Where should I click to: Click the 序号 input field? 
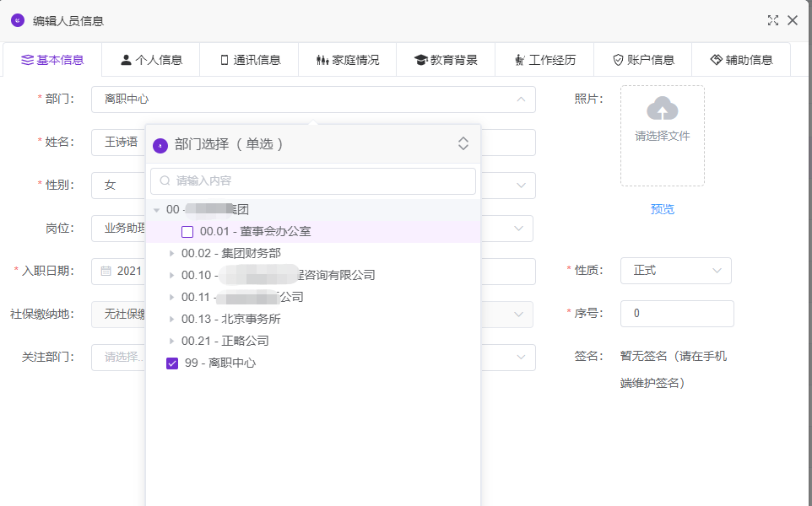(x=676, y=314)
